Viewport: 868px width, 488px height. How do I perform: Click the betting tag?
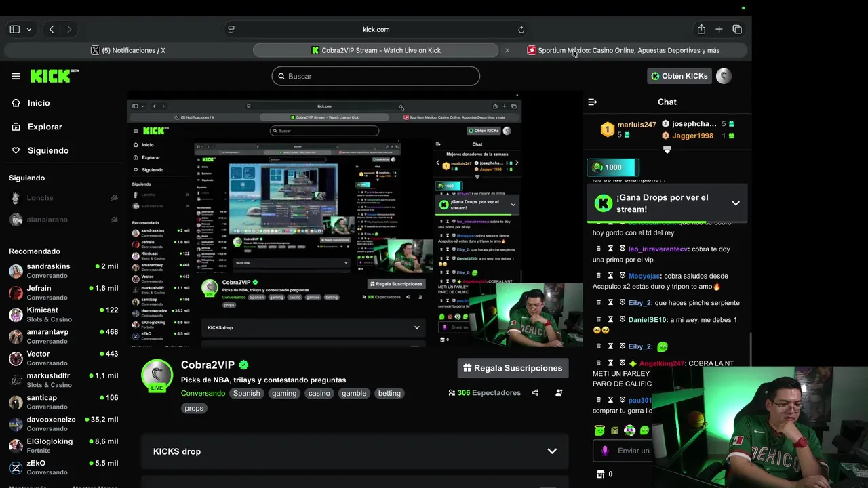tap(389, 393)
